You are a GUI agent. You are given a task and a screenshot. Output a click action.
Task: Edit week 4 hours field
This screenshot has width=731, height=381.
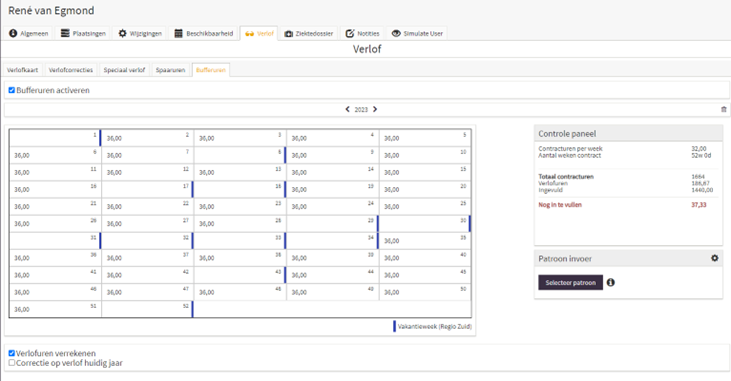[332, 138]
